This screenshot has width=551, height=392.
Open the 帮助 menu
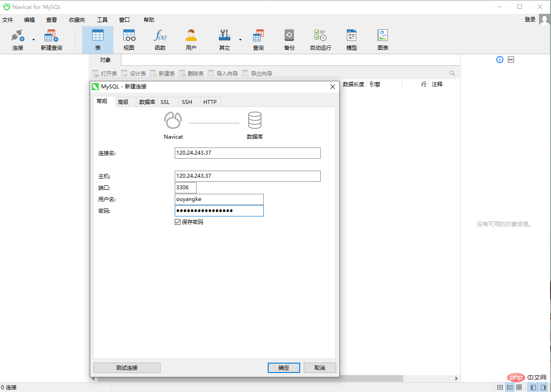pos(149,20)
